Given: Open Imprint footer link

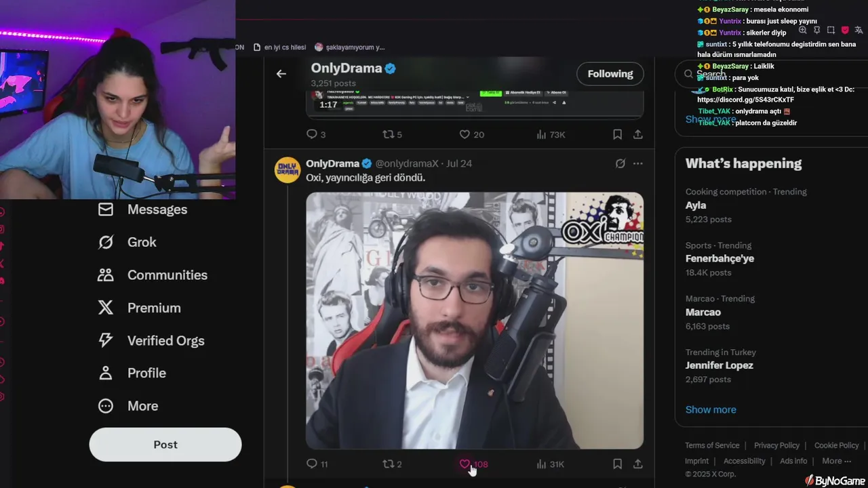Looking at the screenshot, I should 696,461.
